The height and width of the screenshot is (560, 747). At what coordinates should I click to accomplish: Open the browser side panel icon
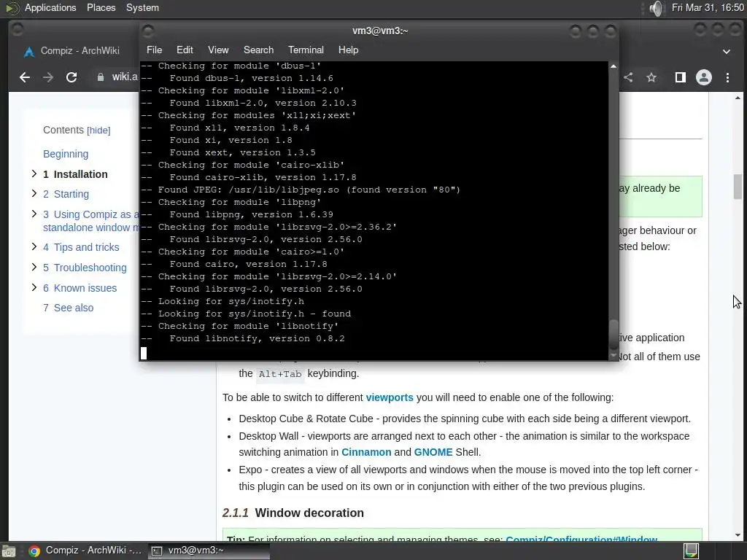pos(681,77)
